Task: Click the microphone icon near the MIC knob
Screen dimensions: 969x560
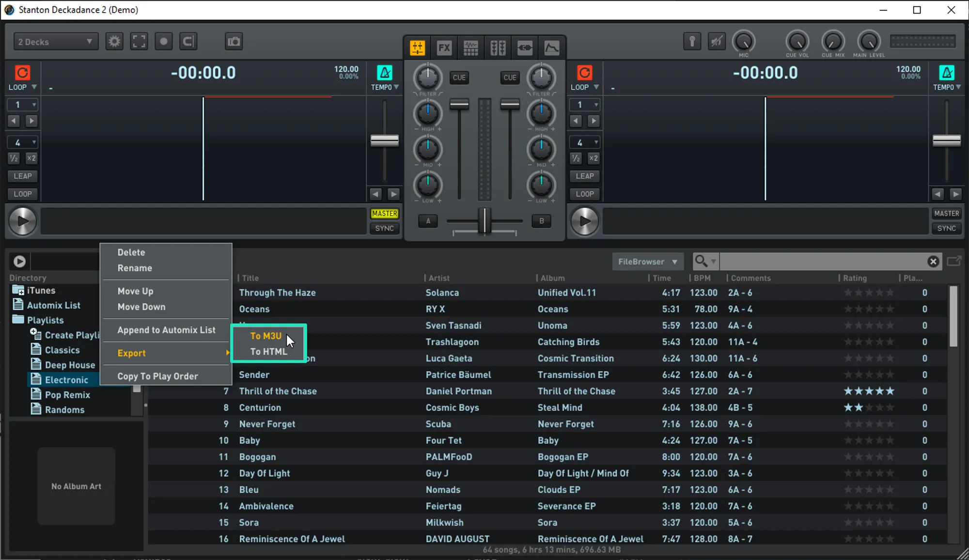Action: [692, 42]
